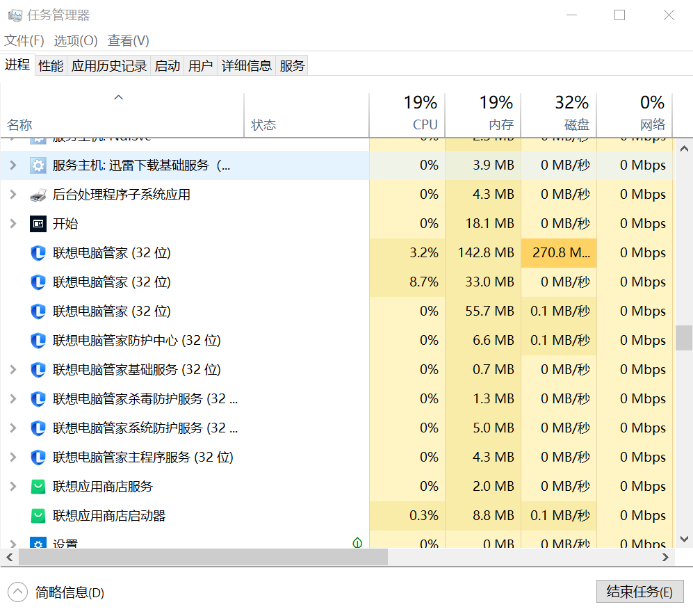Click the 8.8 MB memory cell
Viewport: 693px width, 616px height.
coord(483,516)
